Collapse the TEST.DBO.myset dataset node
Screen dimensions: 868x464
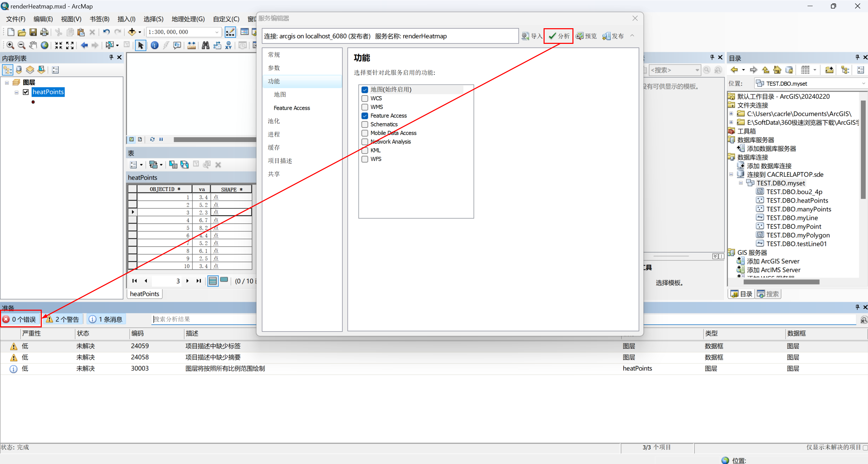pos(741,183)
